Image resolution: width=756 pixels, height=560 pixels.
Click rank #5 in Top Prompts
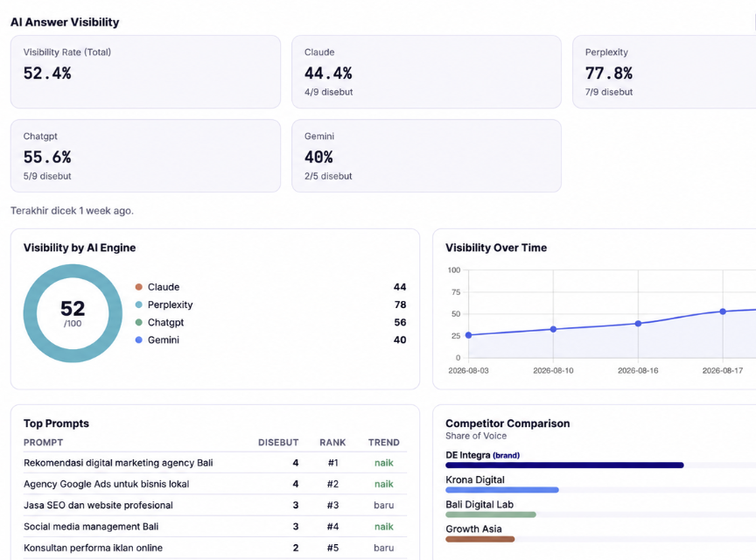(x=333, y=548)
